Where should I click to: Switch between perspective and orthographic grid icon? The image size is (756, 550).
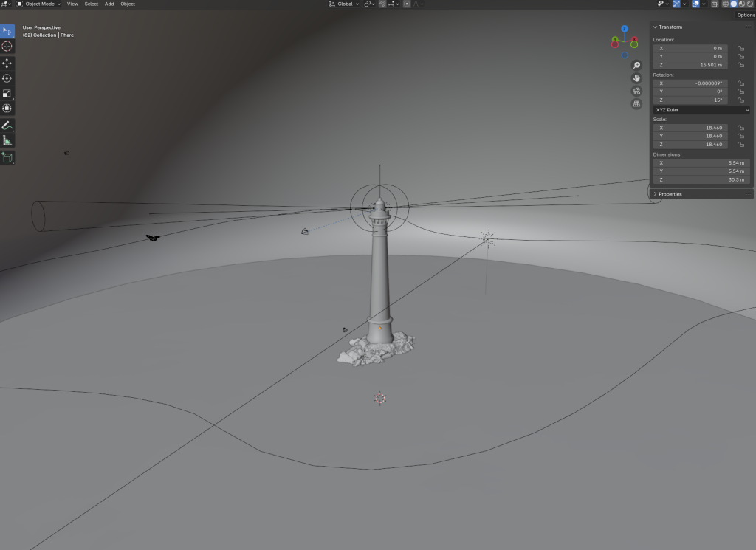(x=636, y=104)
